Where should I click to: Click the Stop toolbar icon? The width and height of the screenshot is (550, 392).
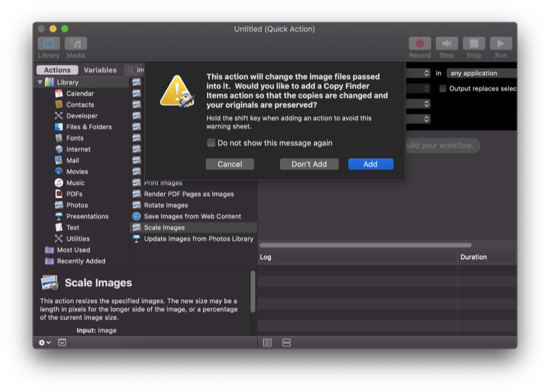click(x=474, y=43)
